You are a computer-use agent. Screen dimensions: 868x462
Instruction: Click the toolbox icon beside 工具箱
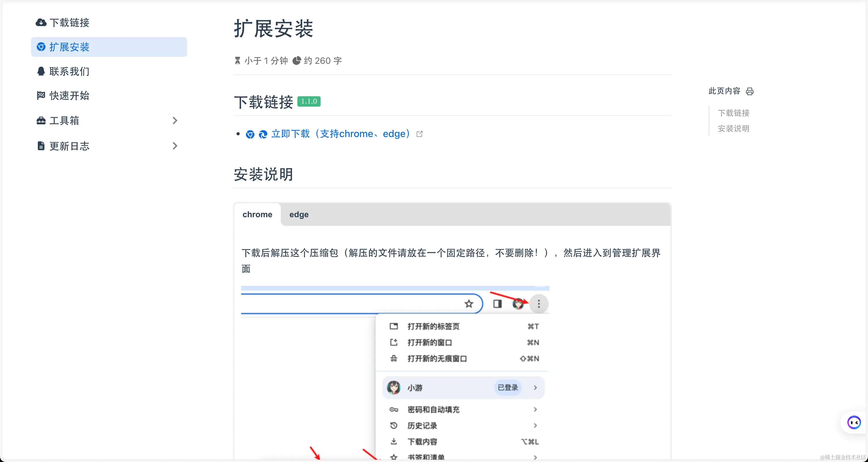point(41,120)
